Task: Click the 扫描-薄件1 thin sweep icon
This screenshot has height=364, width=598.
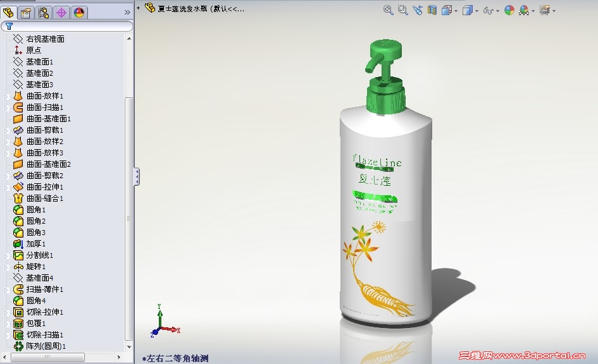Action: [18, 289]
